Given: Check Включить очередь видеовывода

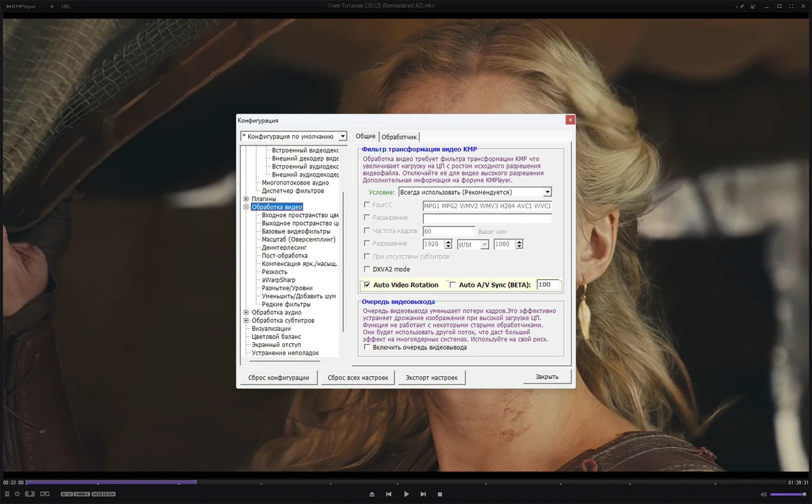Looking at the screenshot, I should [367, 347].
